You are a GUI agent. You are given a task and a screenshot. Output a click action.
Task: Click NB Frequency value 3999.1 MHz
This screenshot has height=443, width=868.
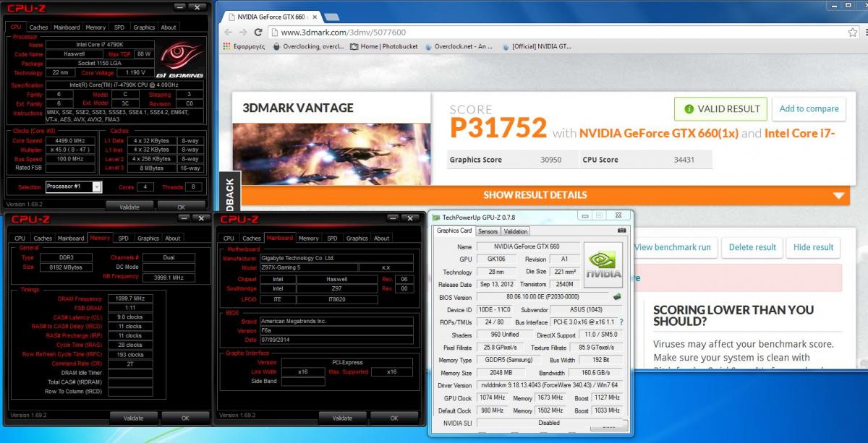point(169,278)
